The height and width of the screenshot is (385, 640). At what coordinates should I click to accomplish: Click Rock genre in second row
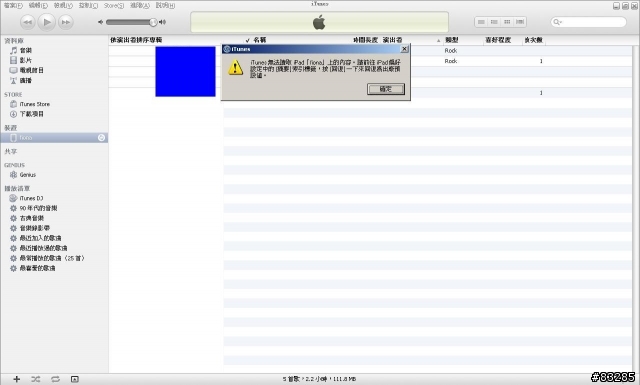[x=451, y=61]
